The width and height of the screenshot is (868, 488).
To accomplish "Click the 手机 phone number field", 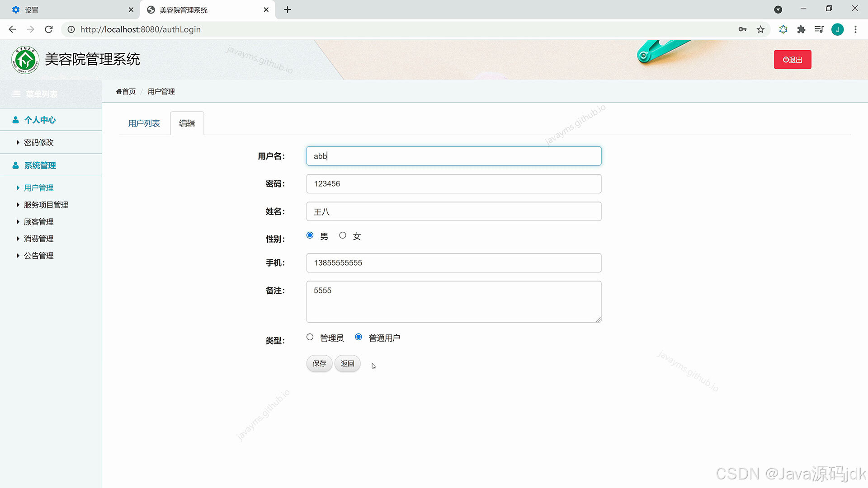I will click(454, 263).
